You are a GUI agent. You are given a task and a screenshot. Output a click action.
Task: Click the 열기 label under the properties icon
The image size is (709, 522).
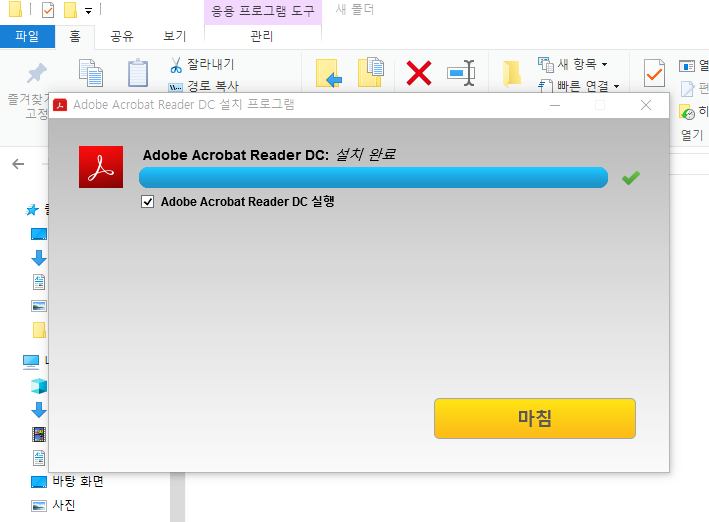click(x=692, y=135)
